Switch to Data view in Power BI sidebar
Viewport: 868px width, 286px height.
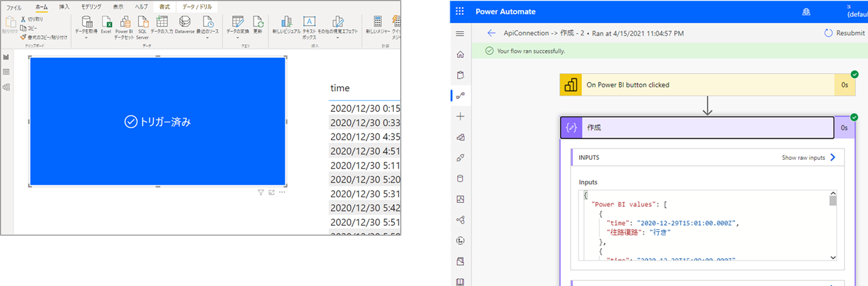click(6, 72)
